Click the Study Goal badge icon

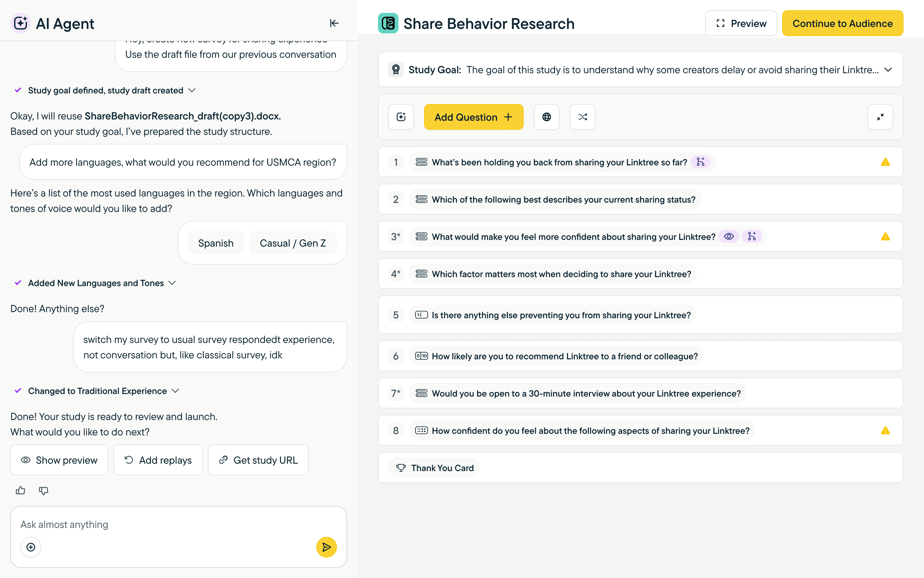click(x=396, y=70)
